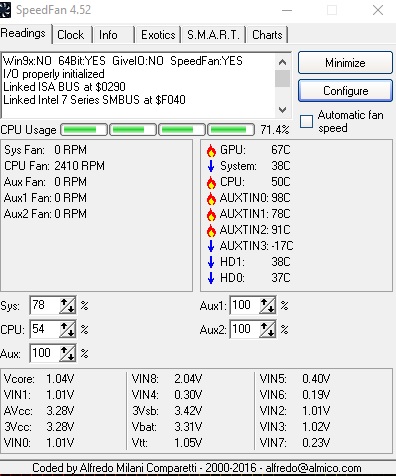The width and height of the screenshot is (396, 476).
Task: Click the fourth CPU usage bar
Action: click(231, 130)
